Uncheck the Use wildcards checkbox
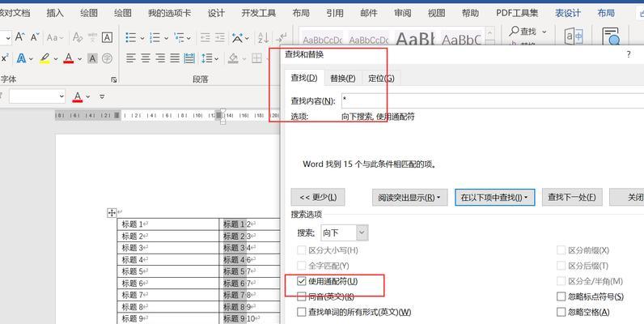The height and width of the screenshot is (324, 644). tap(302, 281)
